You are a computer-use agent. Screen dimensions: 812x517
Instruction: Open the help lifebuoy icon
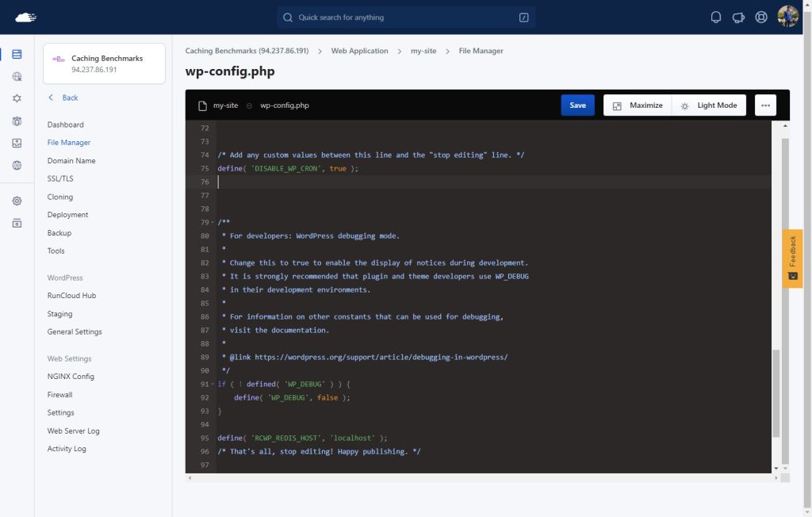760,17
